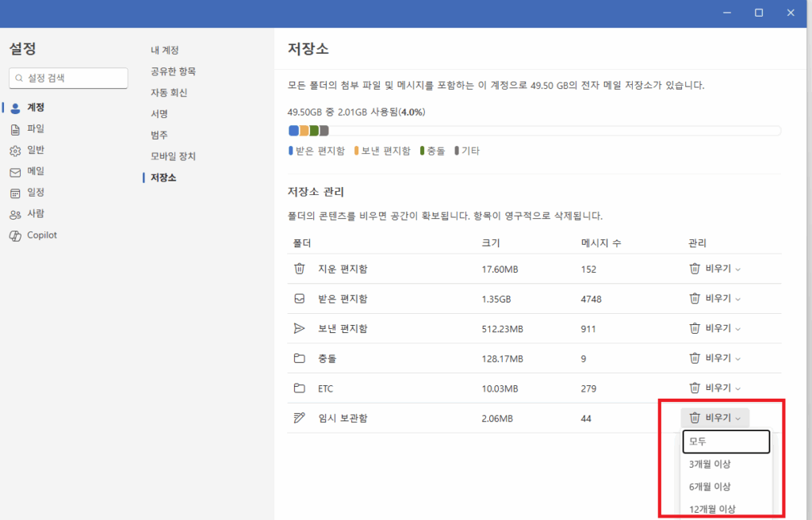Image resolution: width=812 pixels, height=520 pixels.
Task: Click the 충돌 folder icon
Action: coord(298,357)
